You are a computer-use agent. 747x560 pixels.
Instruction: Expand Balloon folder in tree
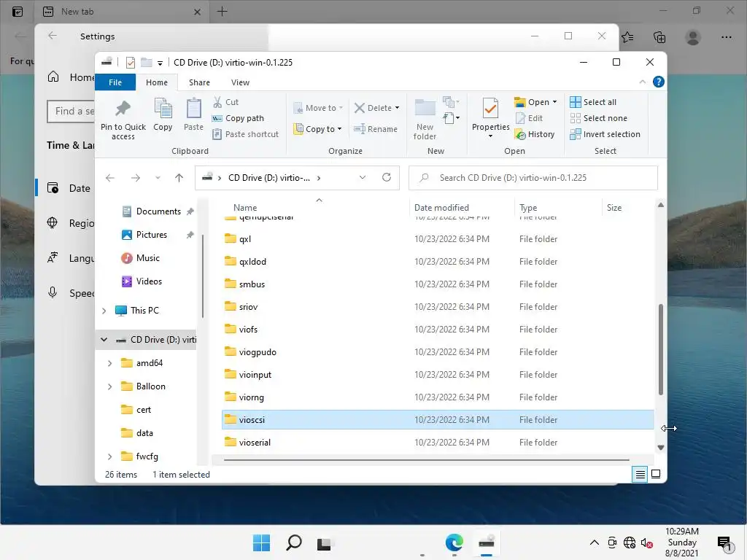(x=109, y=386)
